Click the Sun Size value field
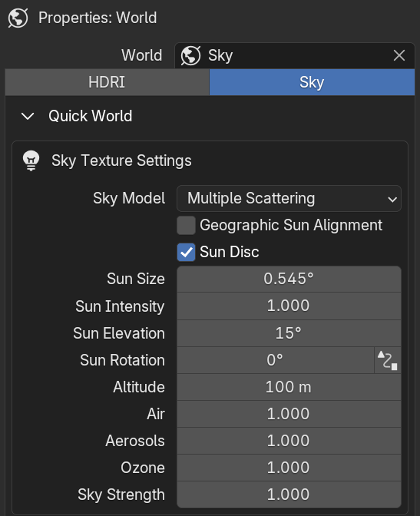The width and height of the screenshot is (420, 516). tap(289, 279)
